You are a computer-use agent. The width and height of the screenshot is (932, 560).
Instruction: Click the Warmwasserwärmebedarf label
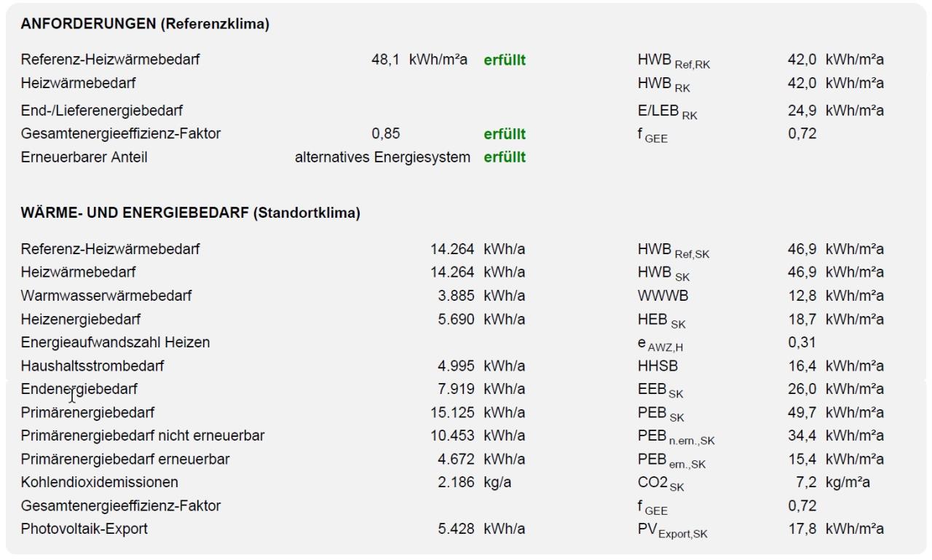point(107,296)
